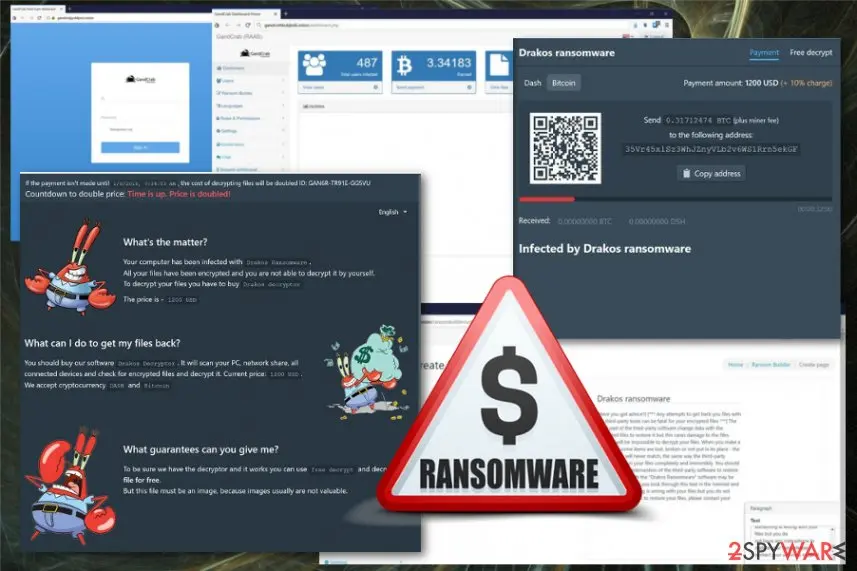Click the 0.31712474 BTC amount value
857x571 pixels.
point(698,120)
